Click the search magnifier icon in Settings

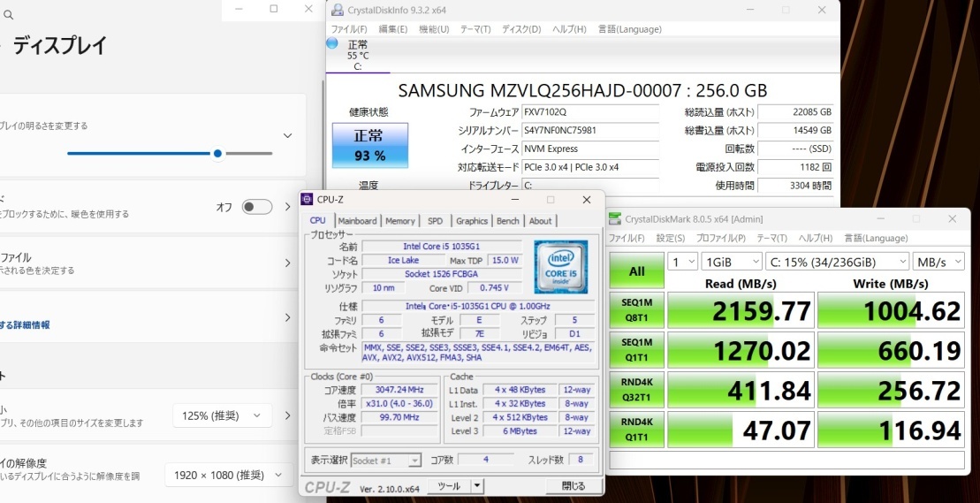pos(8,15)
